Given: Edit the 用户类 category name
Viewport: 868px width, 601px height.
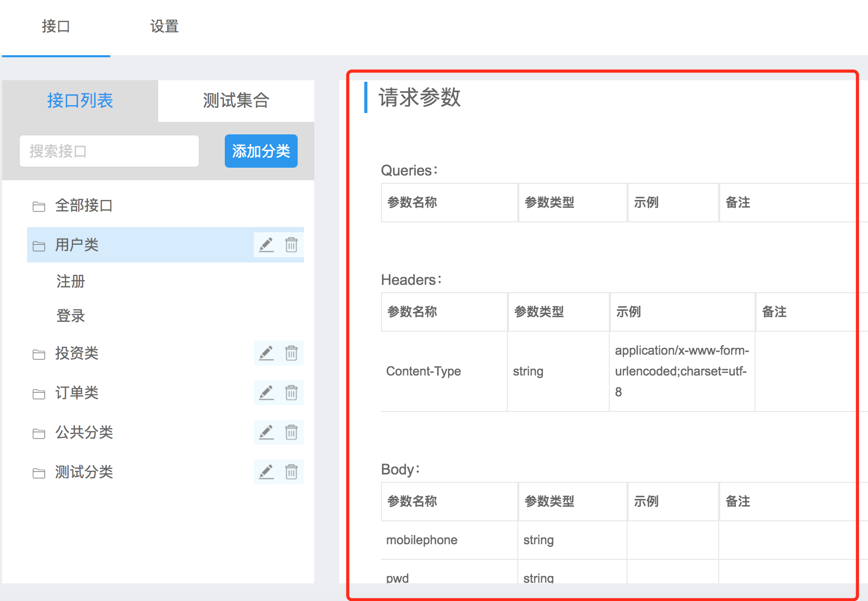Looking at the screenshot, I should point(266,245).
